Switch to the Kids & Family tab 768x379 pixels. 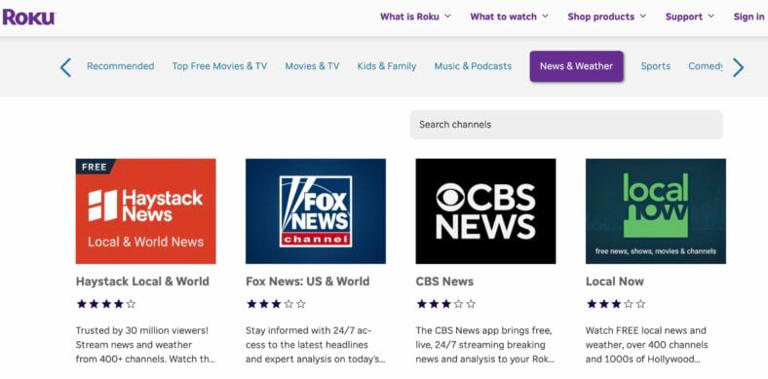pos(386,66)
